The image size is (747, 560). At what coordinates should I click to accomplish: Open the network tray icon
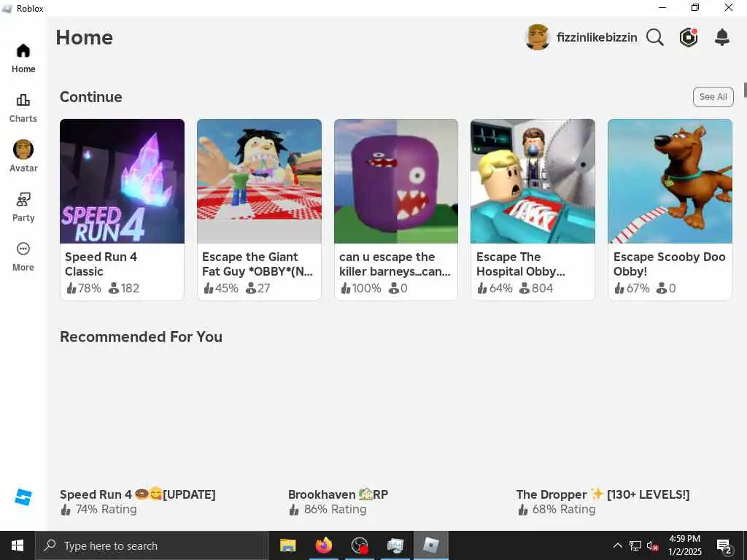point(635,545)
